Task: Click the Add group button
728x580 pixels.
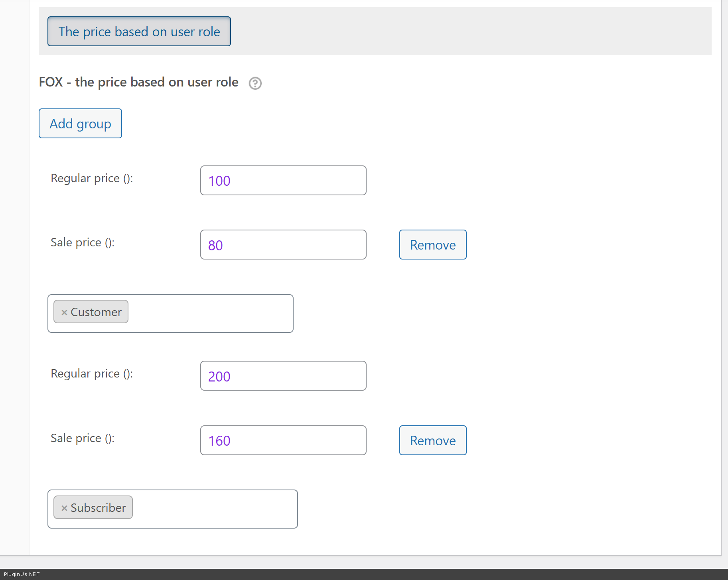Action: point(80,124)
